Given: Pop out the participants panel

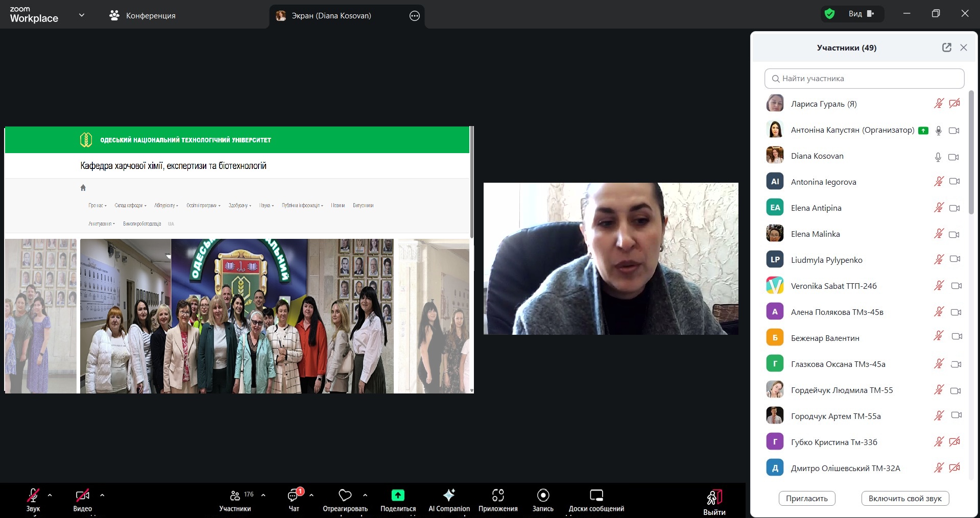Looking at the screenshot, I should coord(946,47).
